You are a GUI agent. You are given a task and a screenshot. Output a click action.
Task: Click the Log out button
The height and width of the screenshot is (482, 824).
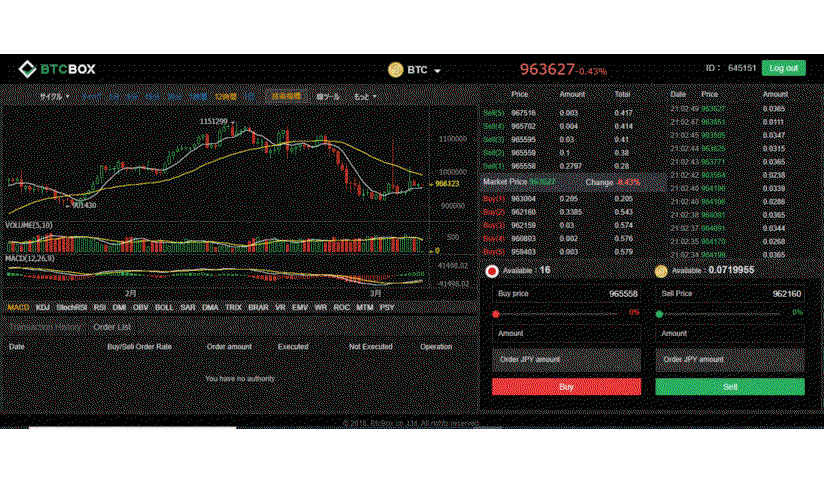pos(784,68)
